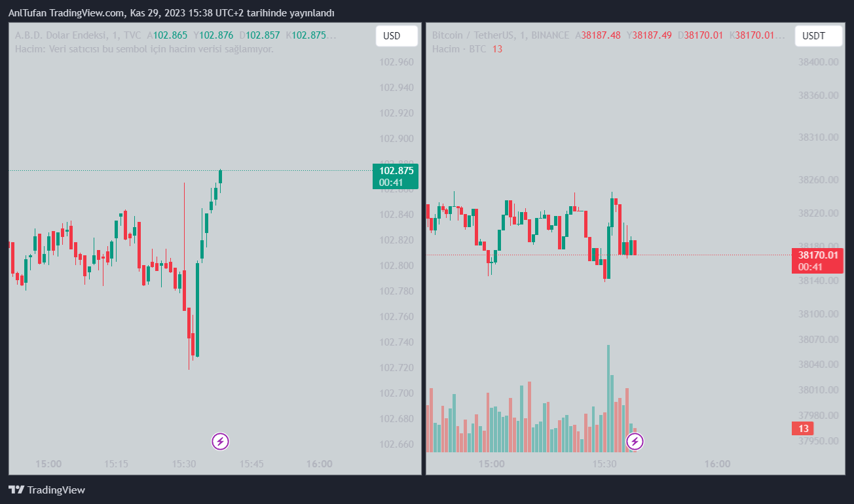Click the red volume value 13 axis label
854x504 pixels.
(x=803, y=429)
